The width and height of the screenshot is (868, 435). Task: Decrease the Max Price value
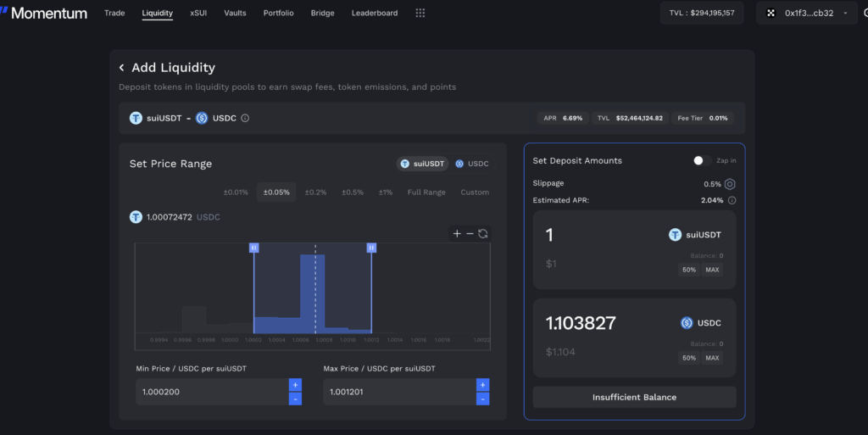click(x=482, y=399)
